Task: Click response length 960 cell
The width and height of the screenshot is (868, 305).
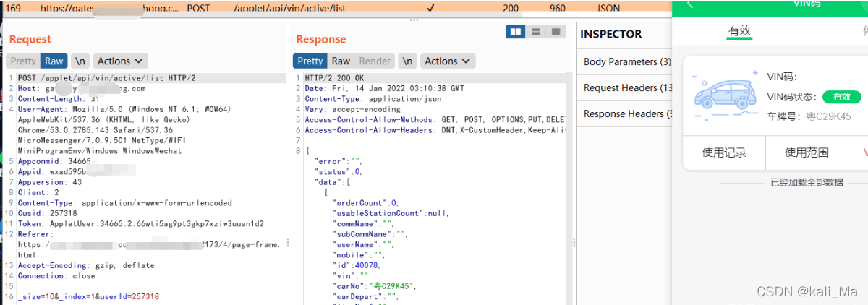Action: tap(558, 8)
